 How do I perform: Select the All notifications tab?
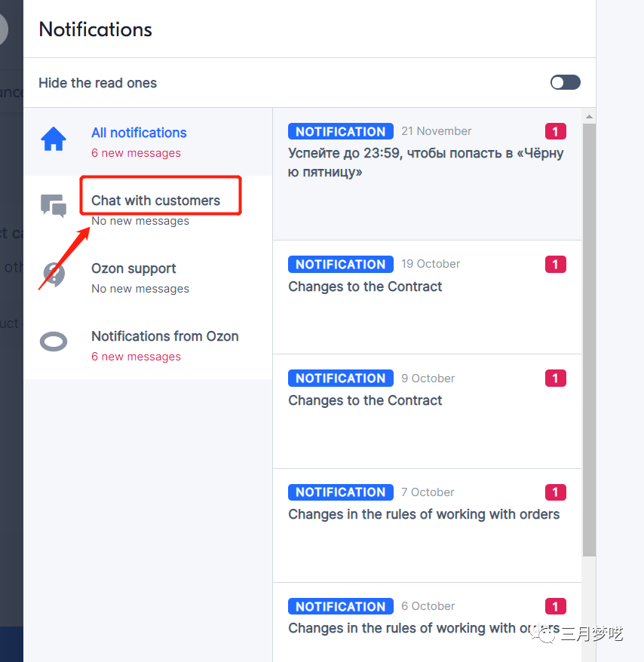click(x=139, y=133)
